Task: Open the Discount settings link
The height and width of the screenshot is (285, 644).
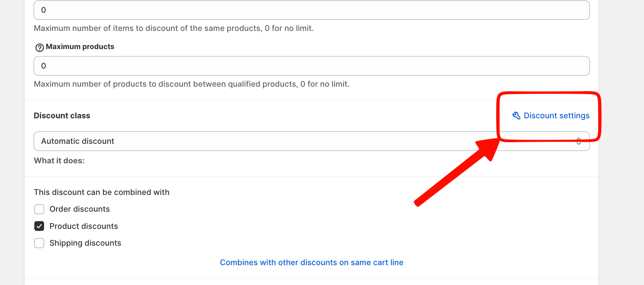Action: tap(551, 116)
